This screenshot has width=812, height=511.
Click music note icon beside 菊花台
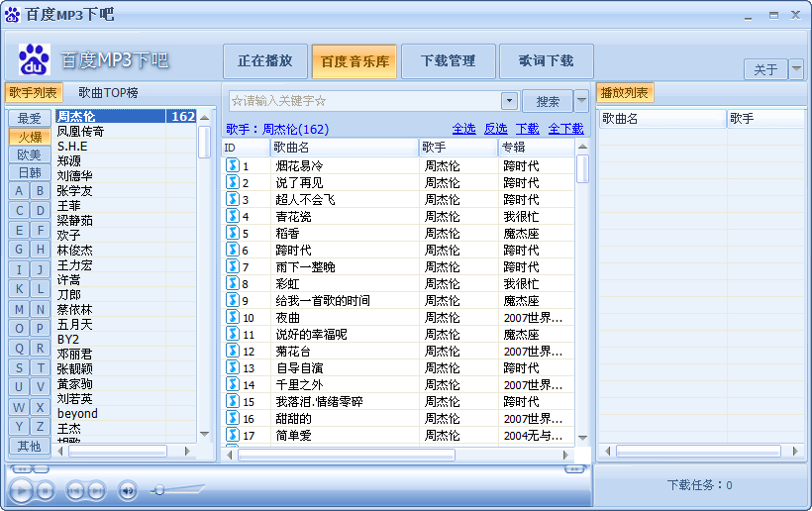click(233, 351)
